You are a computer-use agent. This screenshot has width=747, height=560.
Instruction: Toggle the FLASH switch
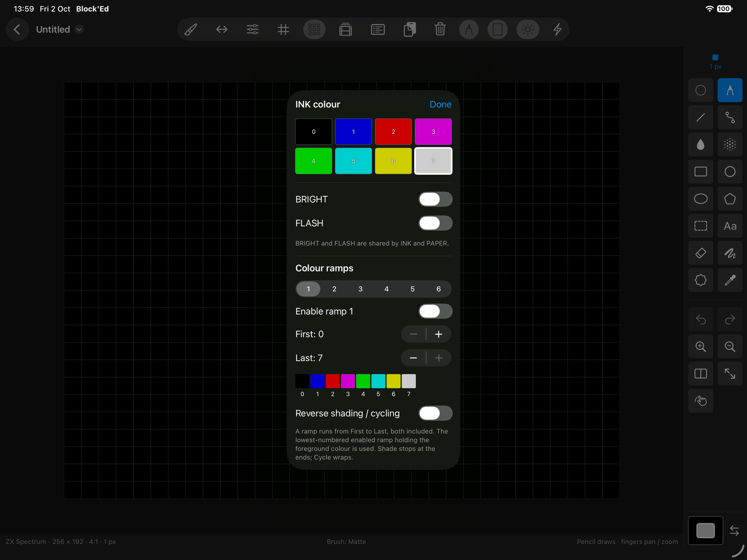(435, 223)
